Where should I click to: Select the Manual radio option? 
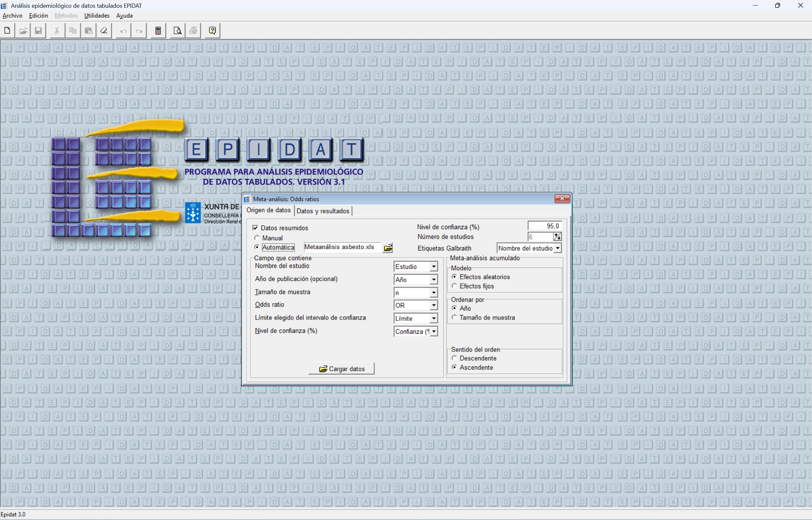click(257, 238)
